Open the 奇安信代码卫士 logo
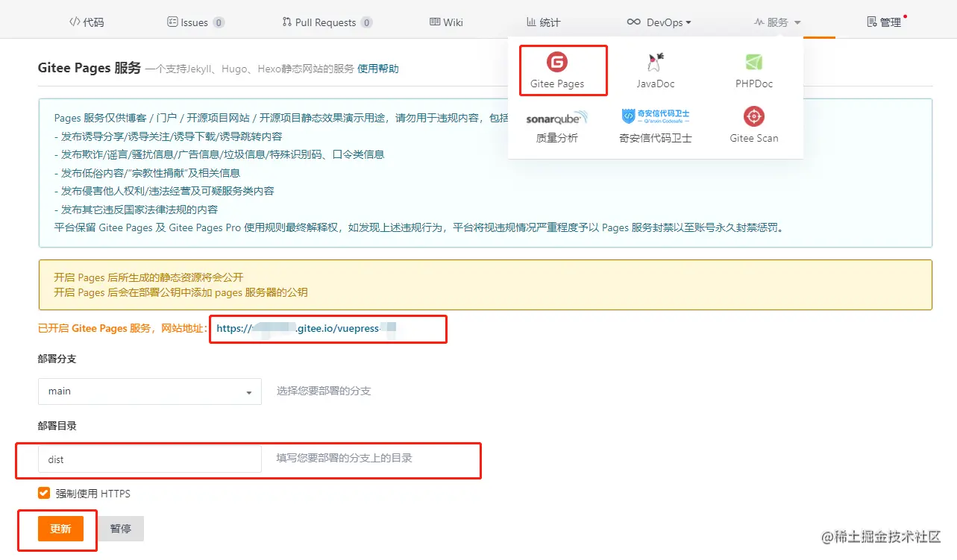957x560 pixels. click(x=656, y=116)
